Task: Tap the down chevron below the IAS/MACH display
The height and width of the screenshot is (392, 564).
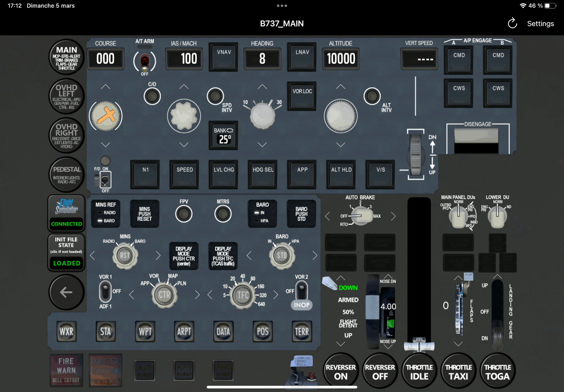Action: click(184, 144)
